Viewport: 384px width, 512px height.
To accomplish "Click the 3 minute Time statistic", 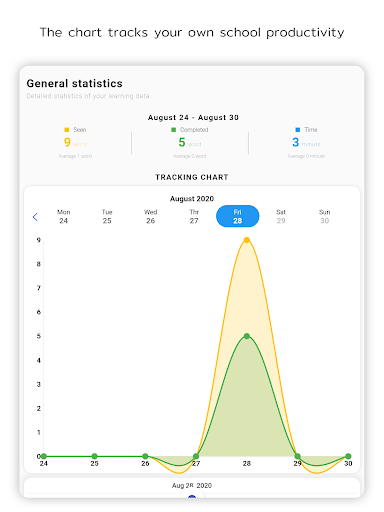I will pos(306,143).
